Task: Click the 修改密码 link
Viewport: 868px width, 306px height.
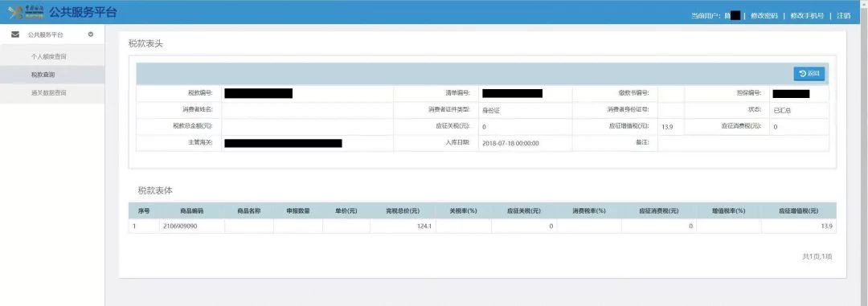Action: tap(764, 15)
